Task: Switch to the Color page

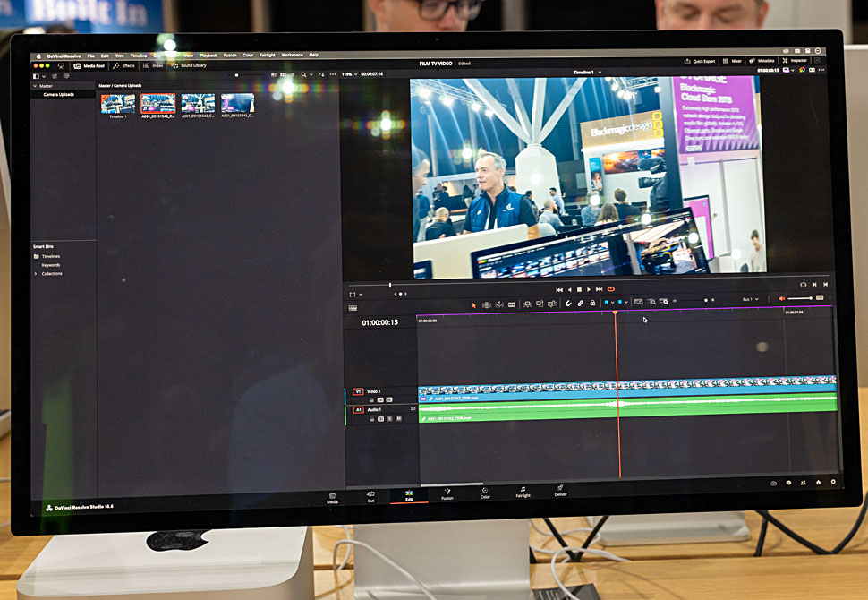Action: pos(485,493)
